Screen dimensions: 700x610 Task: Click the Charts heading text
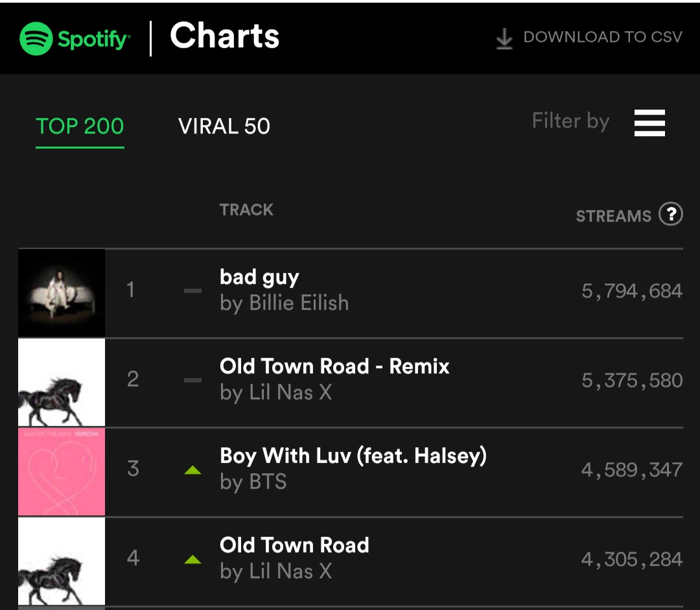[x=224, y=36]
